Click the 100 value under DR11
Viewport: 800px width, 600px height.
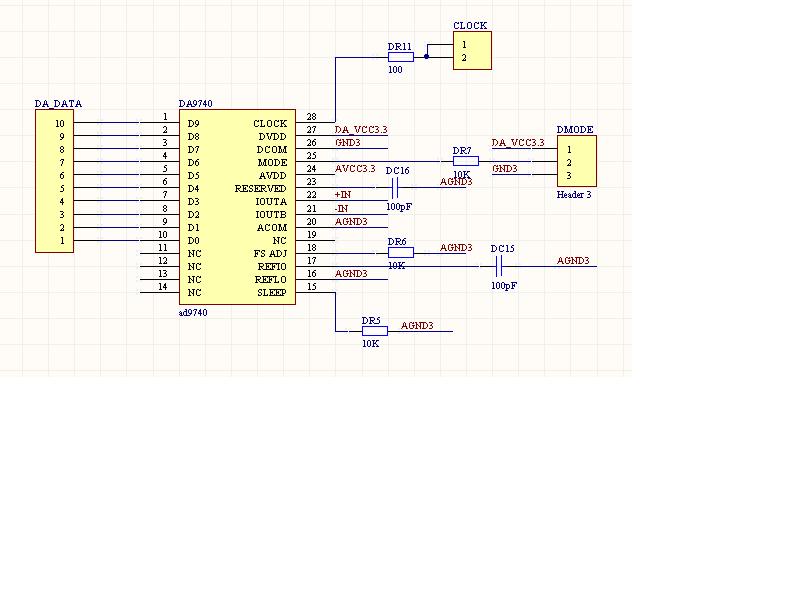(x=395, y=69)
